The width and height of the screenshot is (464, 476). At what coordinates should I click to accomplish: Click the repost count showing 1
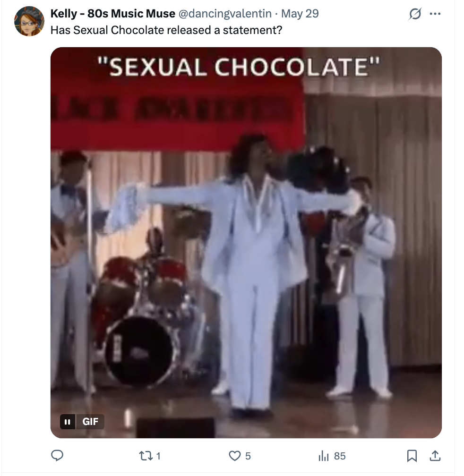pyautogui.click(x=158, y=456)
